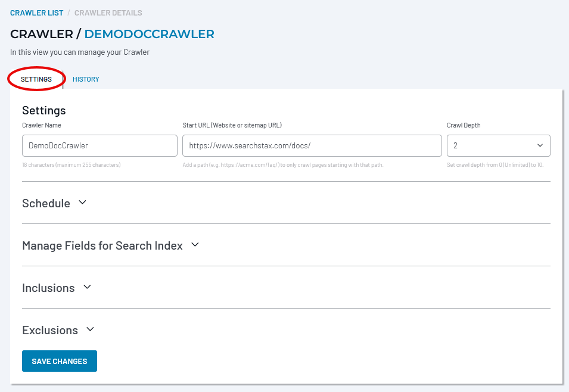This screenshot has width=569, height=392.
Task: Expand the Inclusions section chevron
Action: tap(87, 287)
